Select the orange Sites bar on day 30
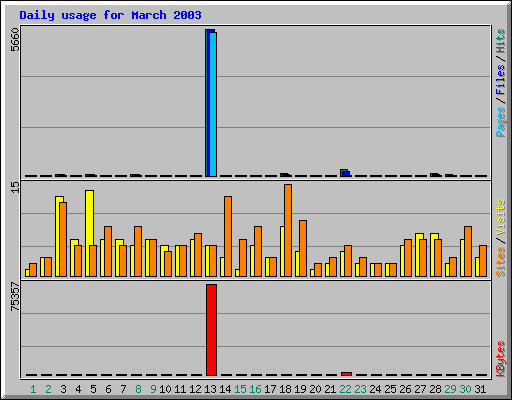Screen dimensions: 512x400 coord(468,251)
